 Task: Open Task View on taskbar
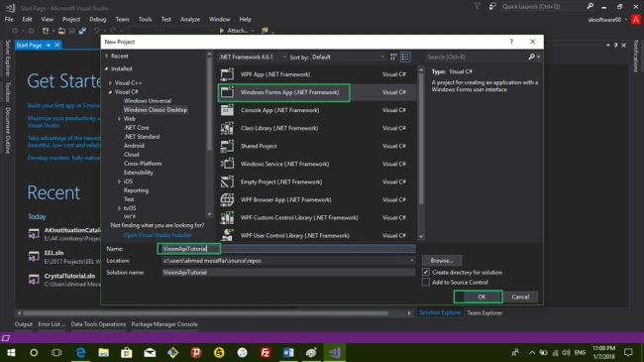[x=56, y=352]
